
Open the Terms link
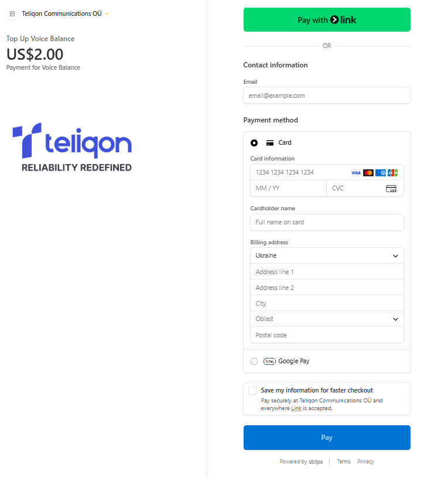(x=344, y=462)
